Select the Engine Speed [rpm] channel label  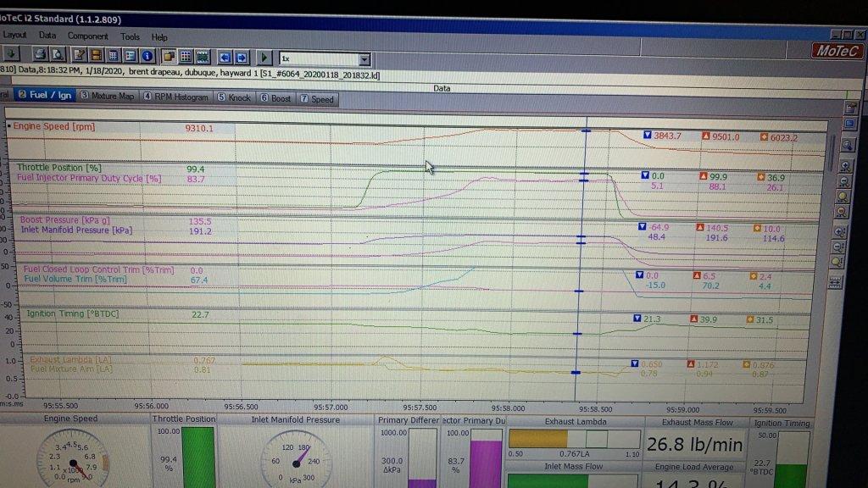click(x=53, y=126)
